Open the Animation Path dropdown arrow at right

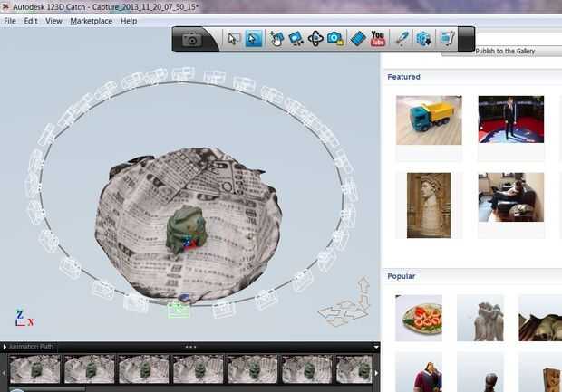(x=376, y=347)
